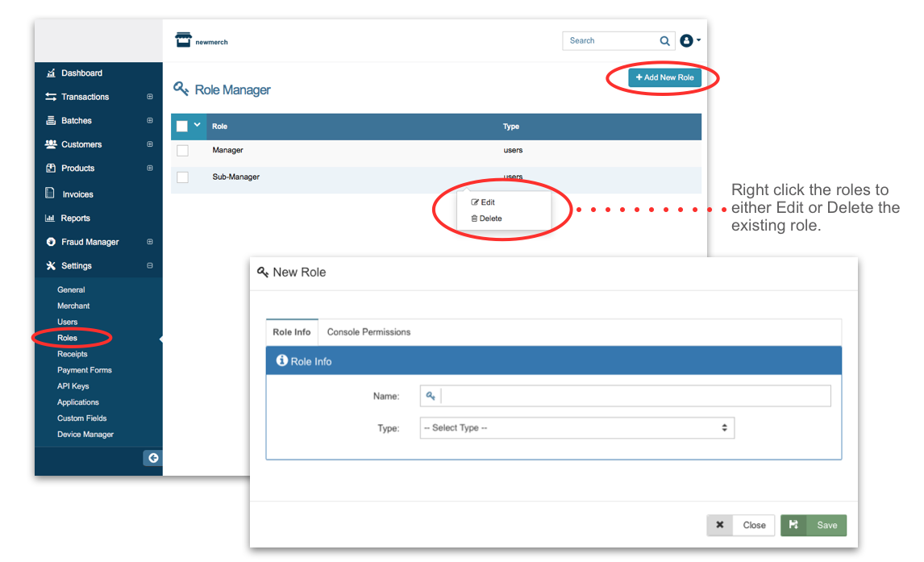Check the Sub-Manager role checkbox
This screenshot has width=924, height=562.
182,177
